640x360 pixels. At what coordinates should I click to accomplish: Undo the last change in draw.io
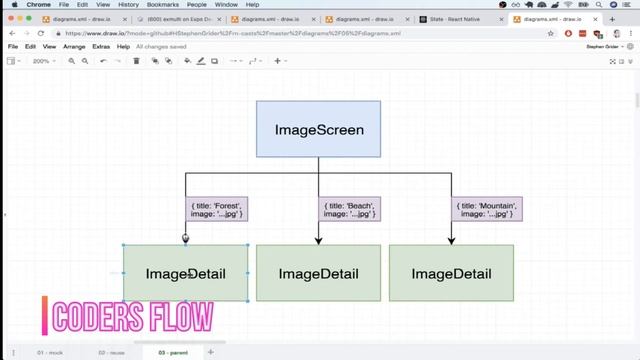pyautogui.click(x=103, y=61)
